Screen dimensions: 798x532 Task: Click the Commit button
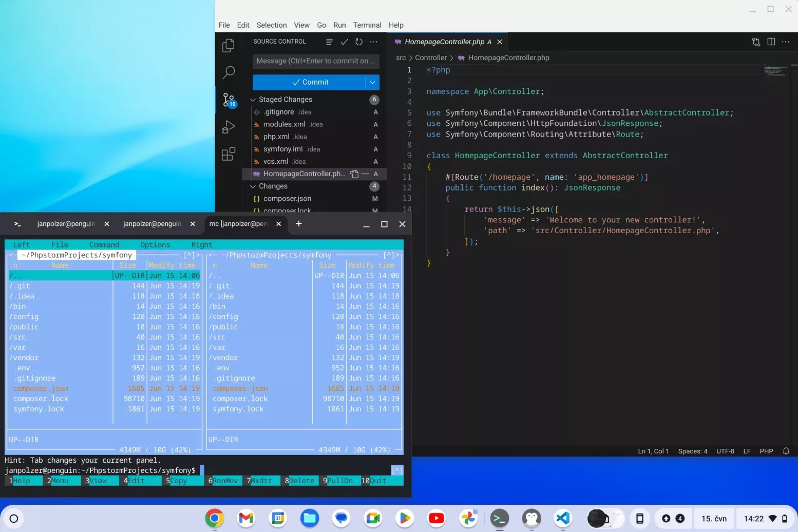click(x=309, y=82)
